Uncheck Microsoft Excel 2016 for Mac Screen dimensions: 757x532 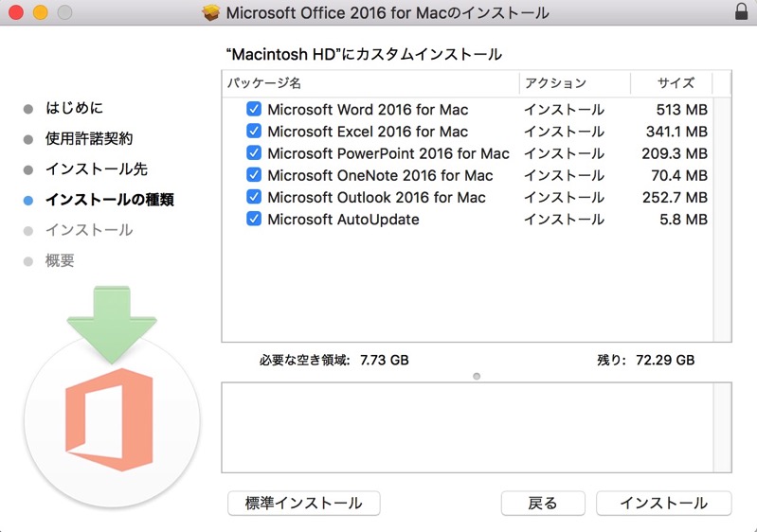[254, 132]
